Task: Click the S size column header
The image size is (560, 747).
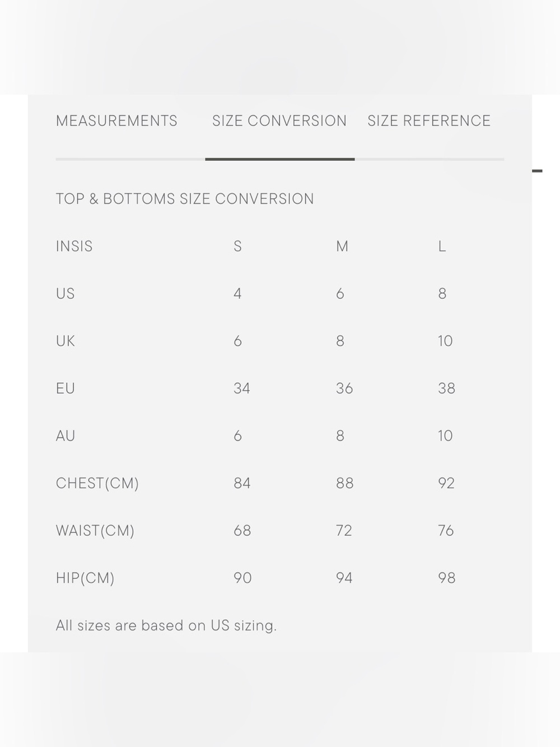Action: (x=237, y=247)
